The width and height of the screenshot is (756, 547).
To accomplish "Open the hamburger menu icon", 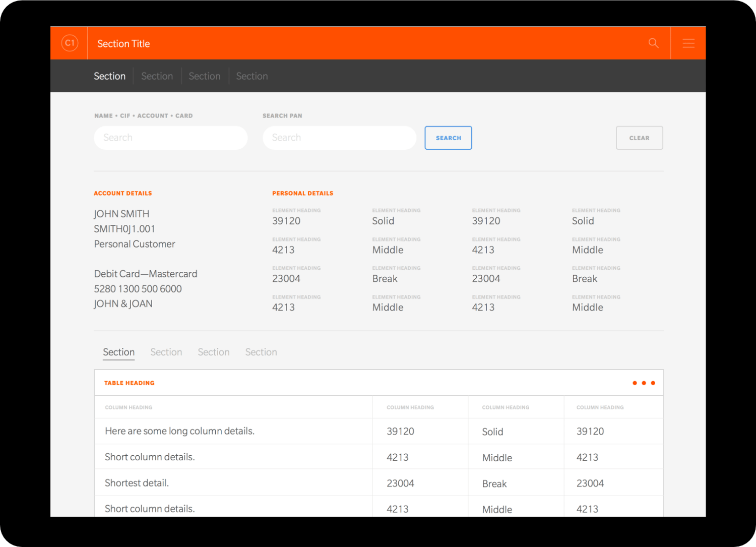I will pyautogui.click(x=688, y=43).
